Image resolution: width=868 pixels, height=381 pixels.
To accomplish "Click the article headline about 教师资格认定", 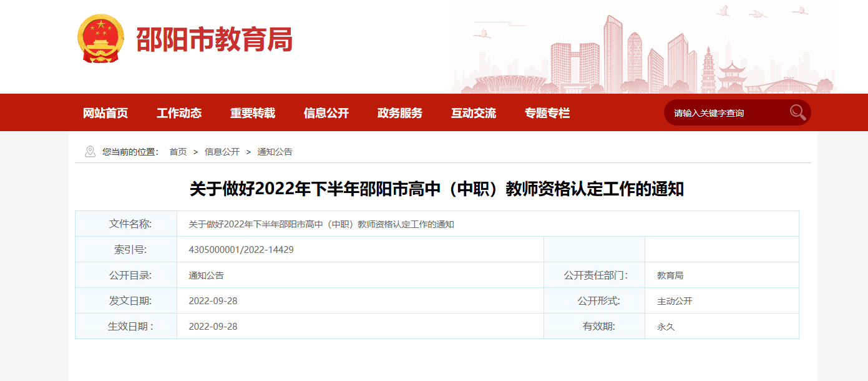I will 437,189.
